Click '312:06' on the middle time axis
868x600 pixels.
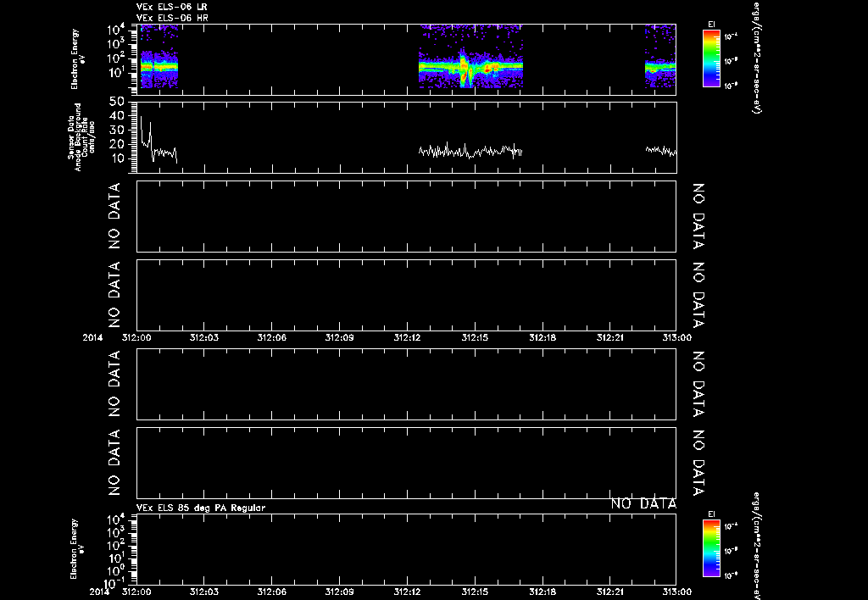(x=272, y=337)
